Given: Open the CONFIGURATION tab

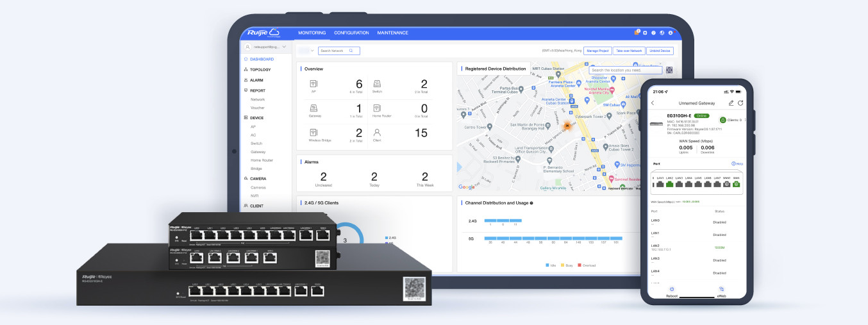Looking at the screenshot, I should [x=351, y=33].
